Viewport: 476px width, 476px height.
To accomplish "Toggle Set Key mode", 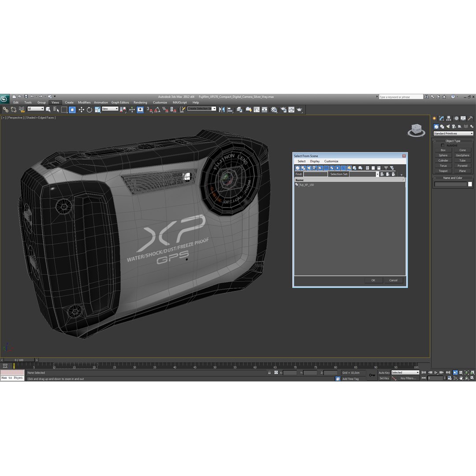I will 384,378.
